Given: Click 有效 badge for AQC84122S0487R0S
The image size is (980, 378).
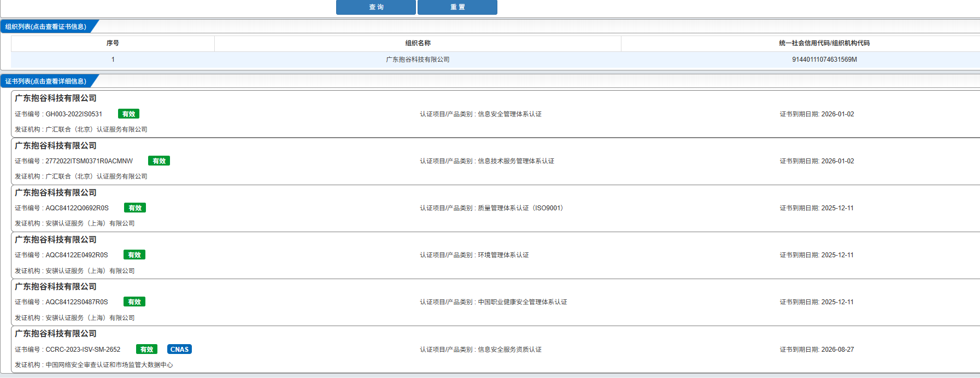Looking at the screenshot, I should pos(134,302).
